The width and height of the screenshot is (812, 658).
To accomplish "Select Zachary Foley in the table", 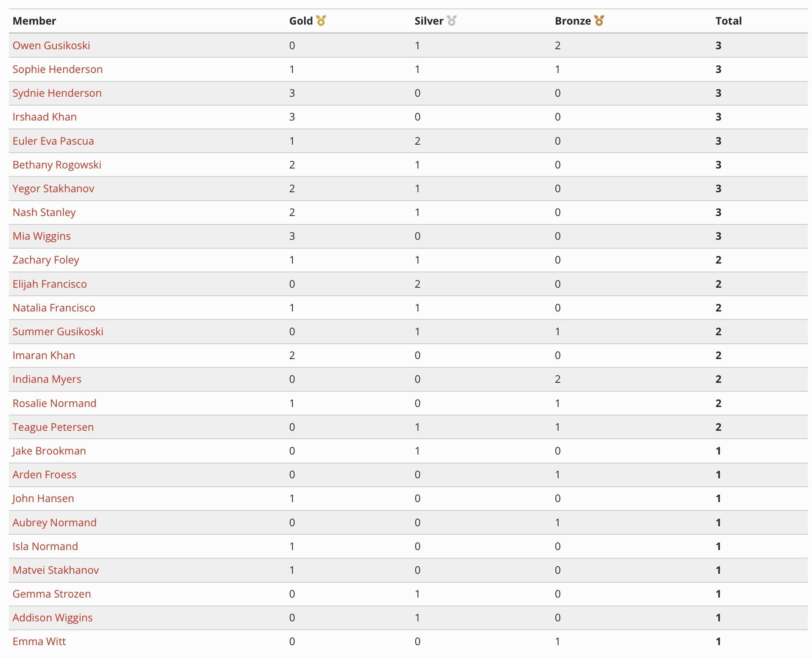I will (46, 260).
